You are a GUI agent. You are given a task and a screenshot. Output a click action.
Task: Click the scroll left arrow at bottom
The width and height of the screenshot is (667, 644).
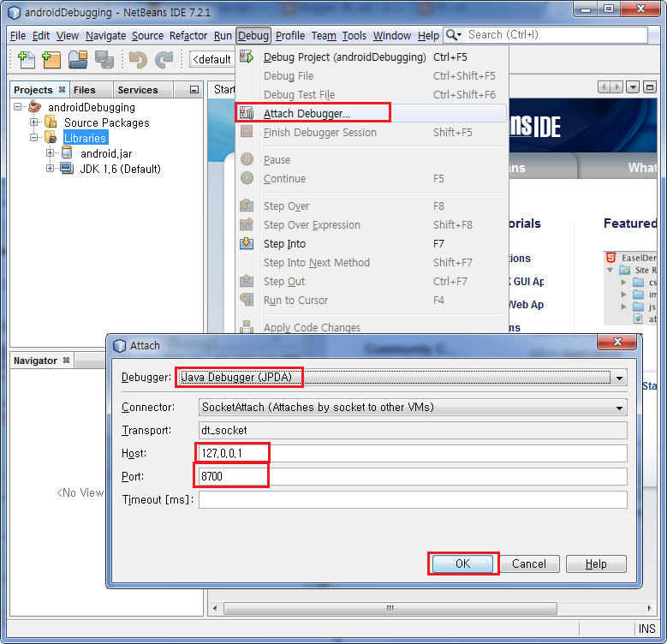coord(215,608)
